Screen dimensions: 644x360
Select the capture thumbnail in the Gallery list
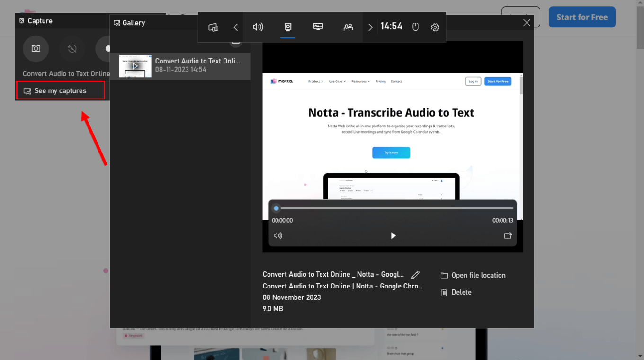click(x=135, y=66)
